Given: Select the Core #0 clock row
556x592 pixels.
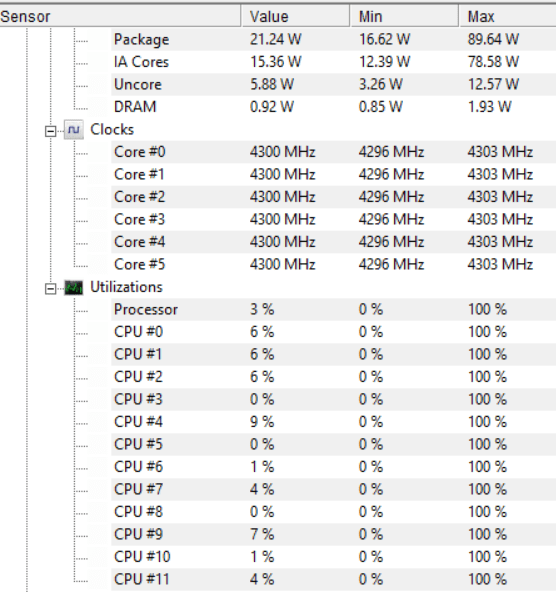Looking at the screenshot, I should coord(334,152).
